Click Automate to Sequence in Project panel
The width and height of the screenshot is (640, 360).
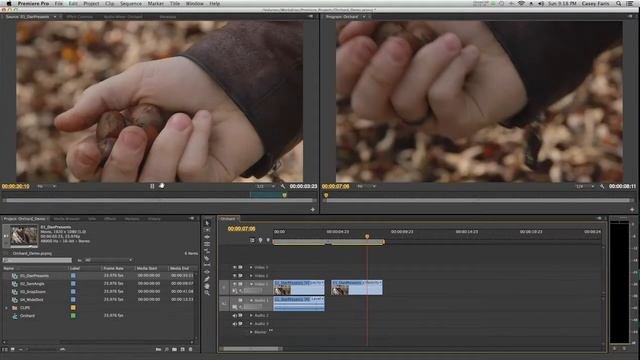click(x=158, y=349)
